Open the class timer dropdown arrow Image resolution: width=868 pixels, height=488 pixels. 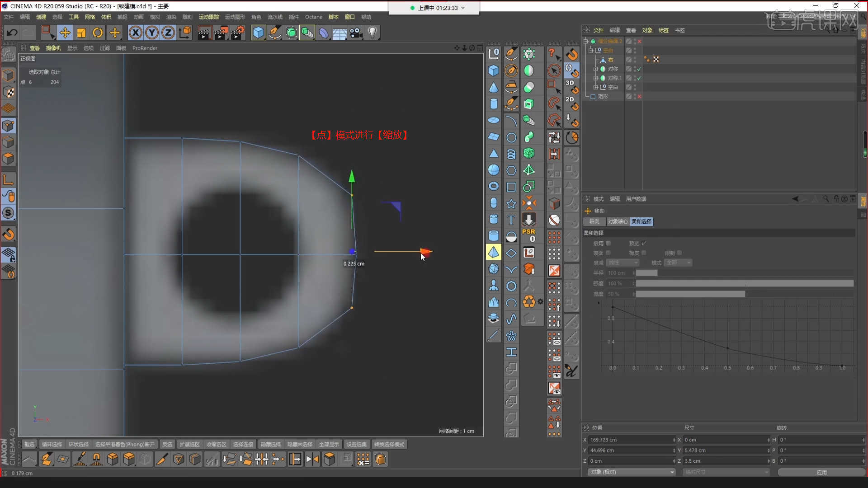[x=463, y=8]
